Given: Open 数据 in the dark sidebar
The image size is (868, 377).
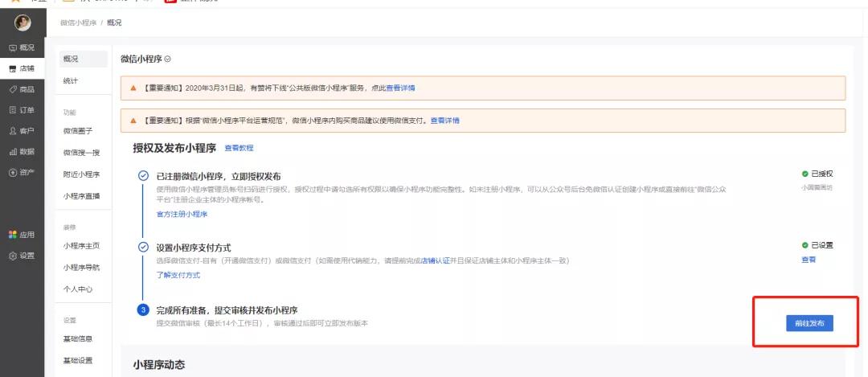Looking at the screenshot, I should pyautogui.click(x=23, y=152).
